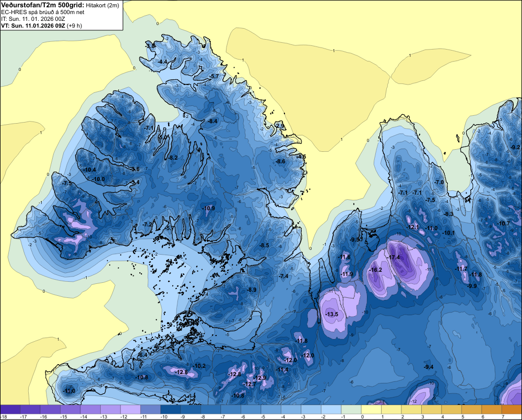This screenshot has width=522, height=420.
Task: Click the -8.3 temperature value
Action: 449,214
